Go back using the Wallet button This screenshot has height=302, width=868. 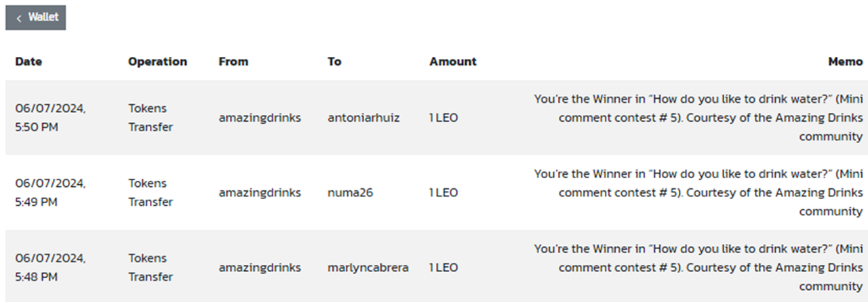click(35, 18)
